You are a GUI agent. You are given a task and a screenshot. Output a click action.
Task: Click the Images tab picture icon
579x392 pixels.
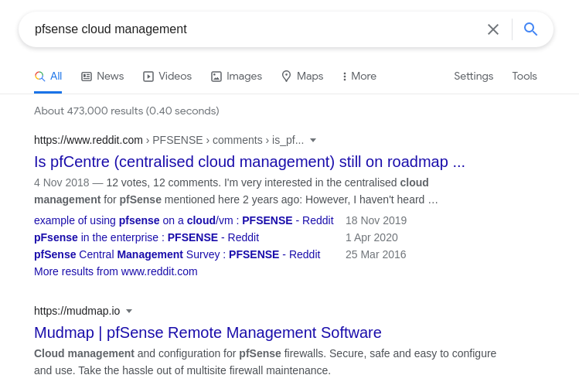tap(216, 77)
